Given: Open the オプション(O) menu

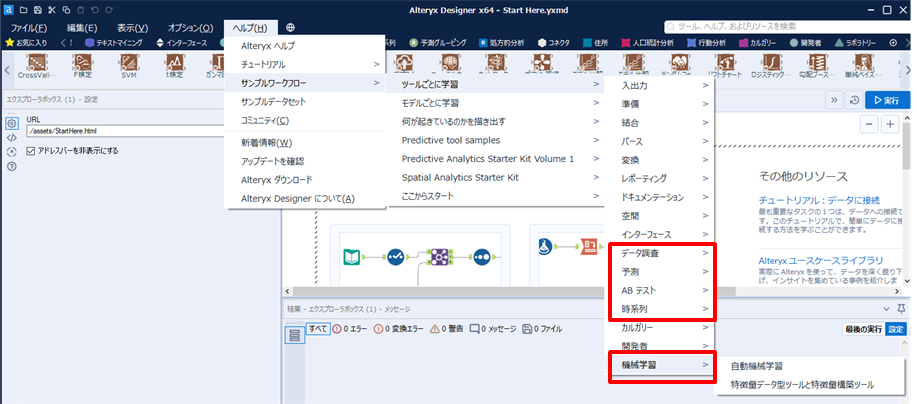Looking at the screenshot, I should (x=191, y=27).
